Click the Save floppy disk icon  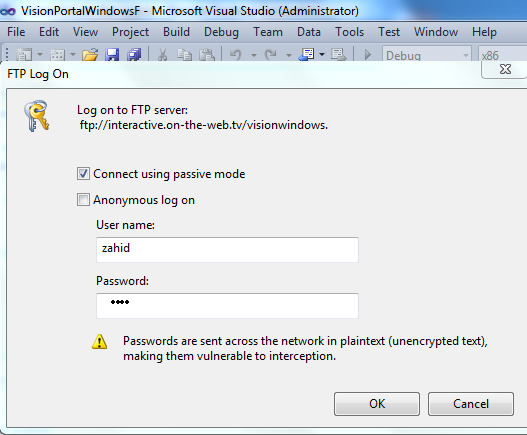point(112,54)
